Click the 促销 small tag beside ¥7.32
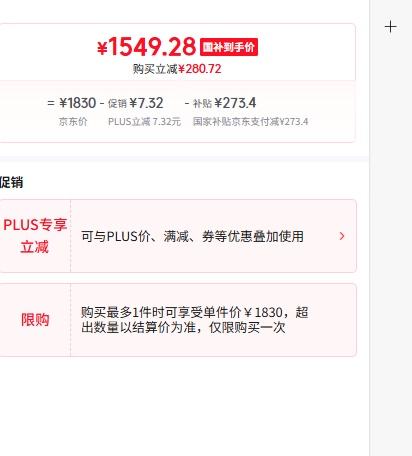 (x=117, y=104)
